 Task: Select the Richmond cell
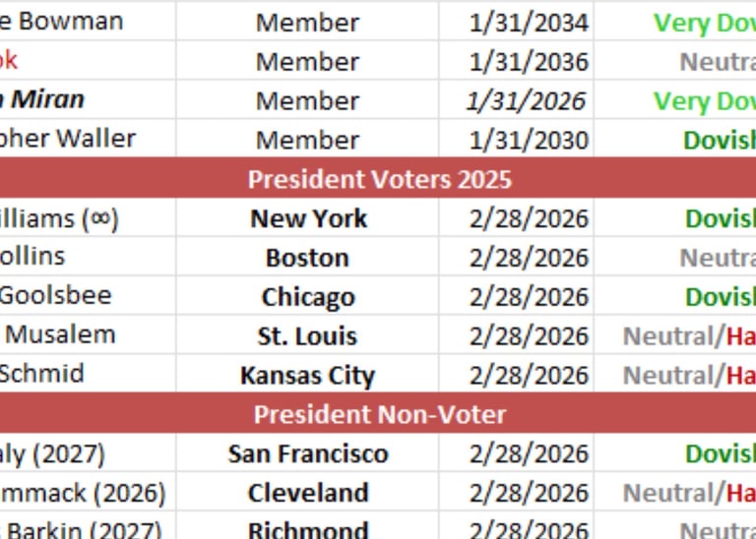click(x=308, y=529)
